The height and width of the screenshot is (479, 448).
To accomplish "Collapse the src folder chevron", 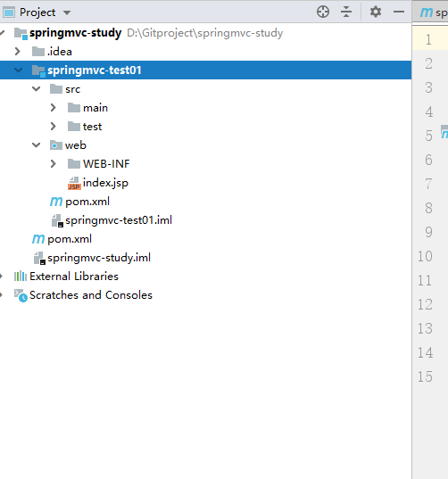I will click(36, 89).
